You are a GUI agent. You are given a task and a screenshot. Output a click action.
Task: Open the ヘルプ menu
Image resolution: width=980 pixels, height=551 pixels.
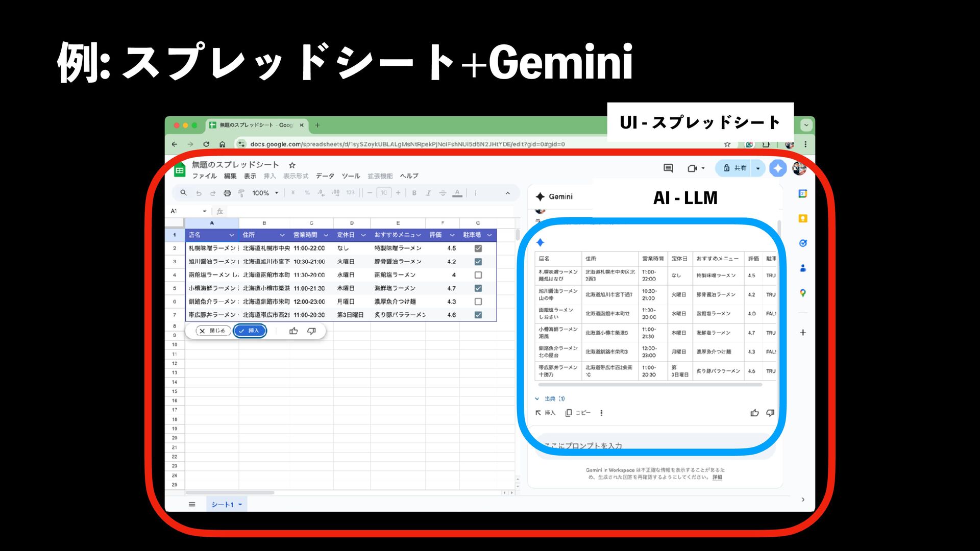[x=409, y=176]
